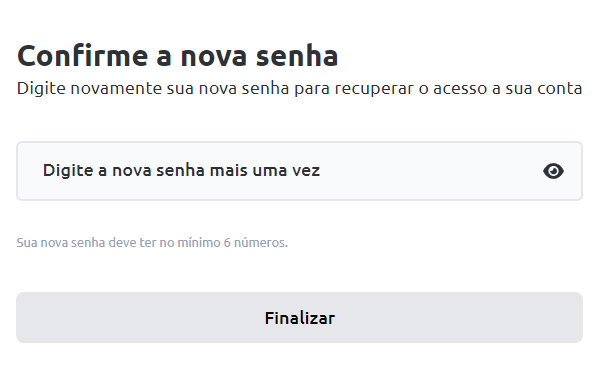Toggle password visibility with the eye icon
This screenshot has height=390, width=607.
(553, 171)
